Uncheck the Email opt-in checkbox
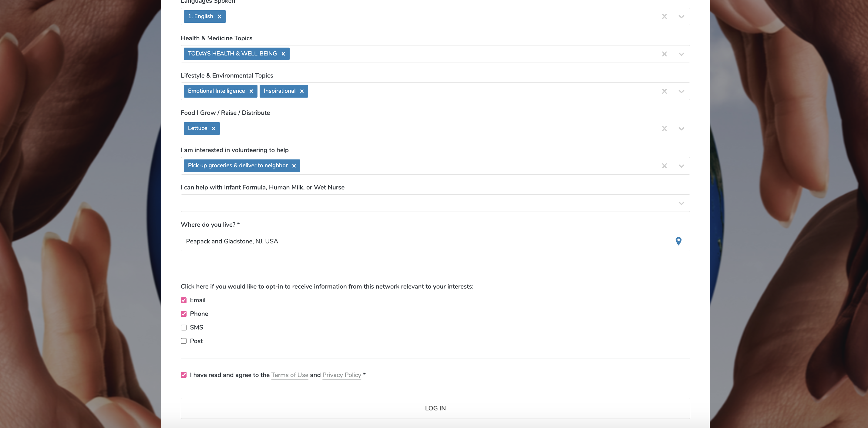Image resolution: width=868 pixels, height=428 pixels. coord(184,300)
